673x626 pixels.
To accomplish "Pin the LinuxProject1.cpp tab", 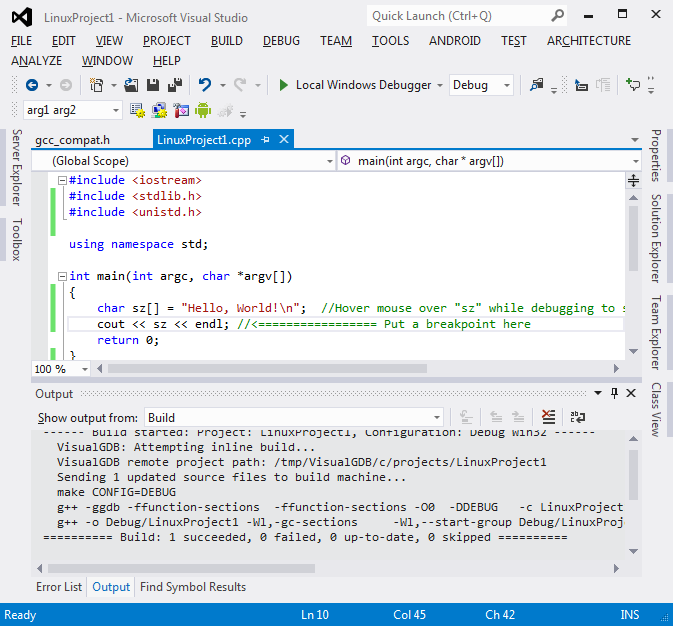I will click(266, 140).
